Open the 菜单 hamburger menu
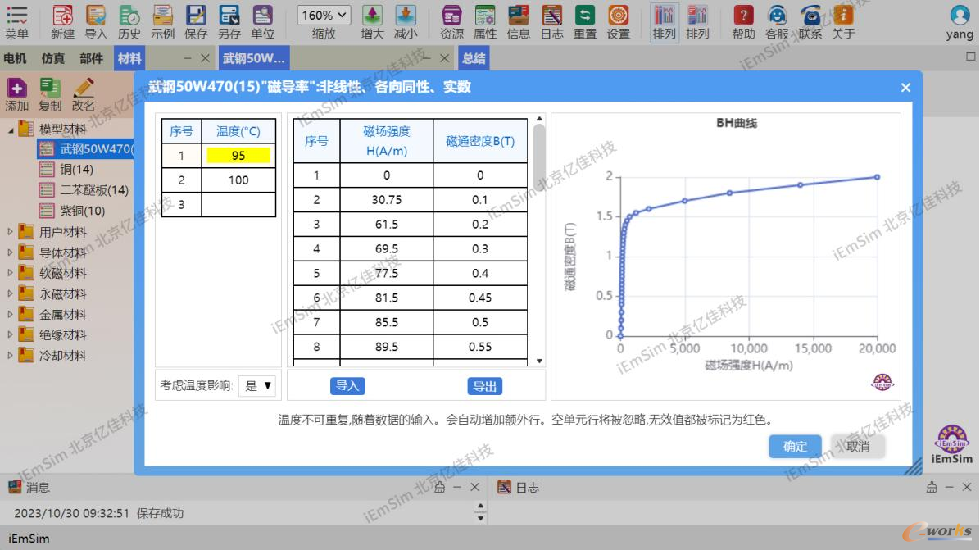980x550 pixels. (x=17, y=22)
